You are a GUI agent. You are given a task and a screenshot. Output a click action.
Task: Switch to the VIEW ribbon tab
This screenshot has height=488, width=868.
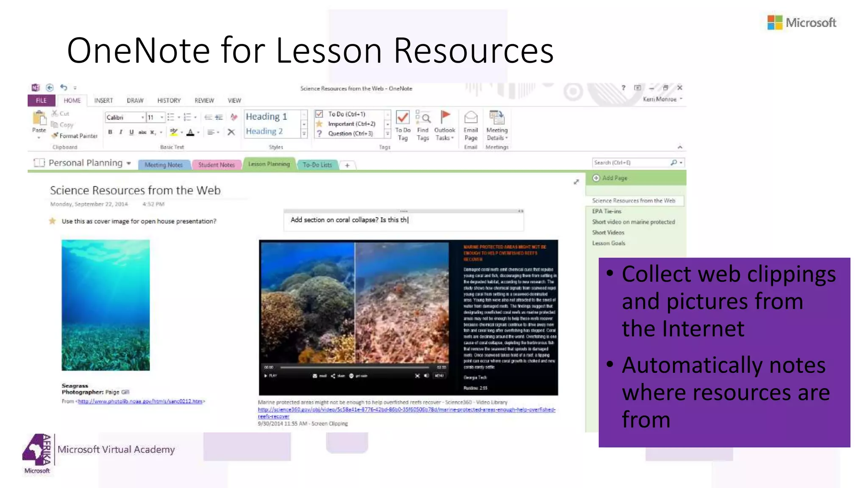pyautogui.click(x=234, y=100)
